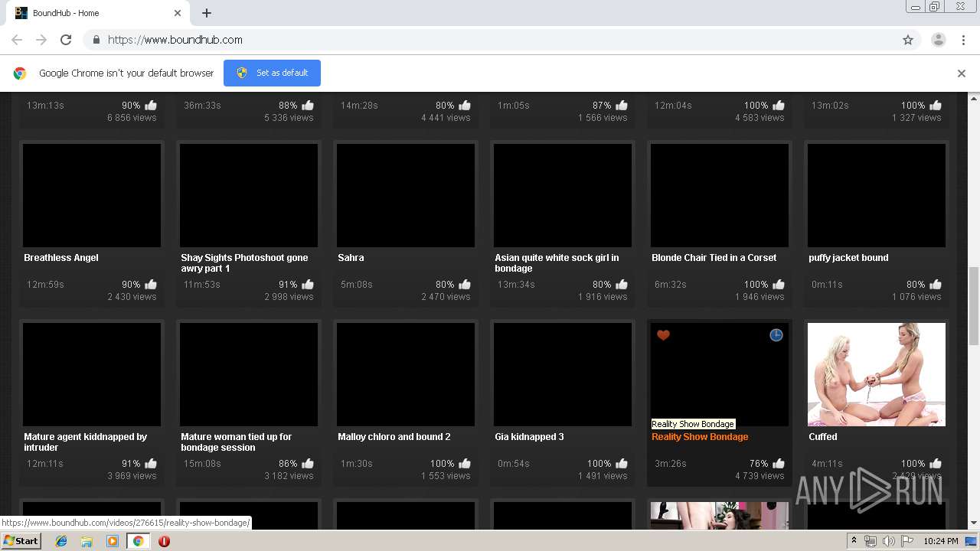Click the network tray icon

(x=871, y=541)
